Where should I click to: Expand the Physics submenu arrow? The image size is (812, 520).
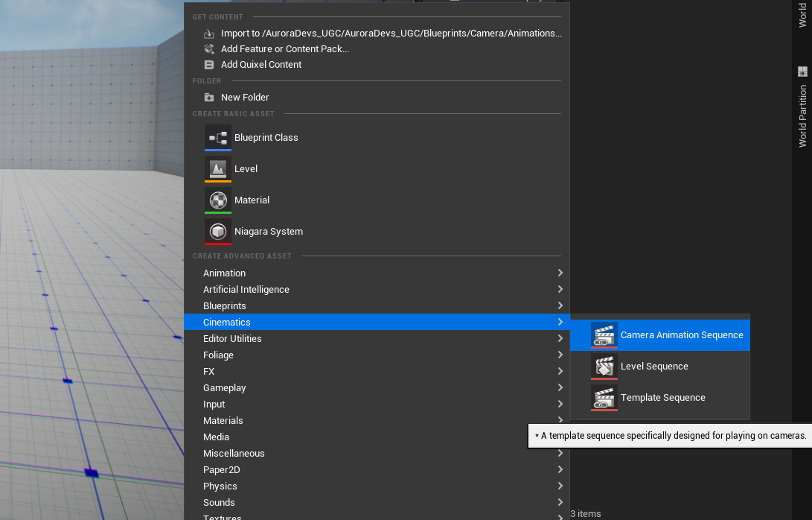point(560,486)
